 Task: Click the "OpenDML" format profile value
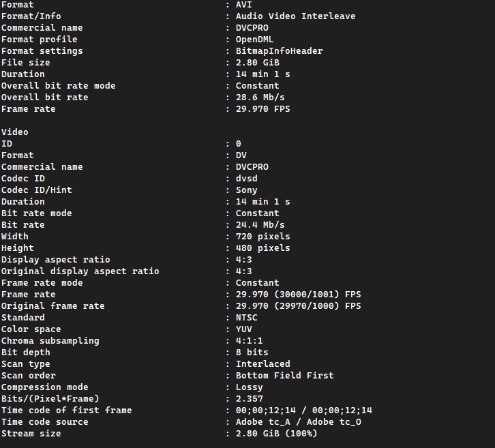tap(254, 39)
